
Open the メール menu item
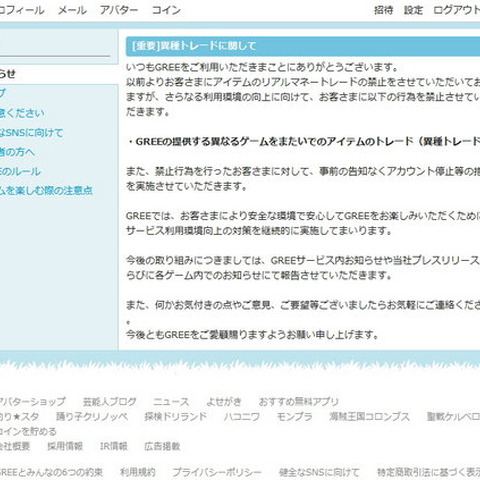point(72,10)
